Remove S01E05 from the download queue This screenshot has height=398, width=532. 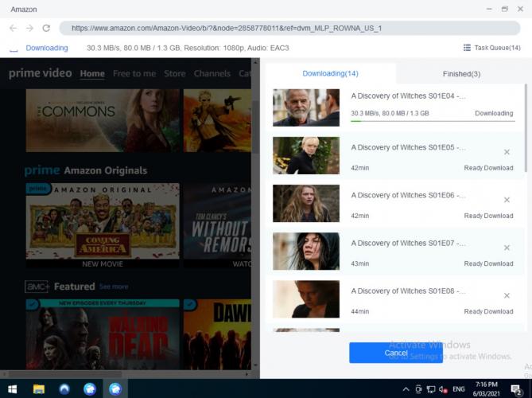(507, 152)
